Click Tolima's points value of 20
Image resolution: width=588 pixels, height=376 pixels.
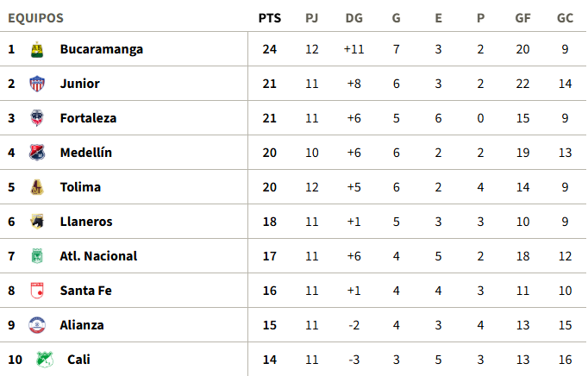tap(269, 187)
